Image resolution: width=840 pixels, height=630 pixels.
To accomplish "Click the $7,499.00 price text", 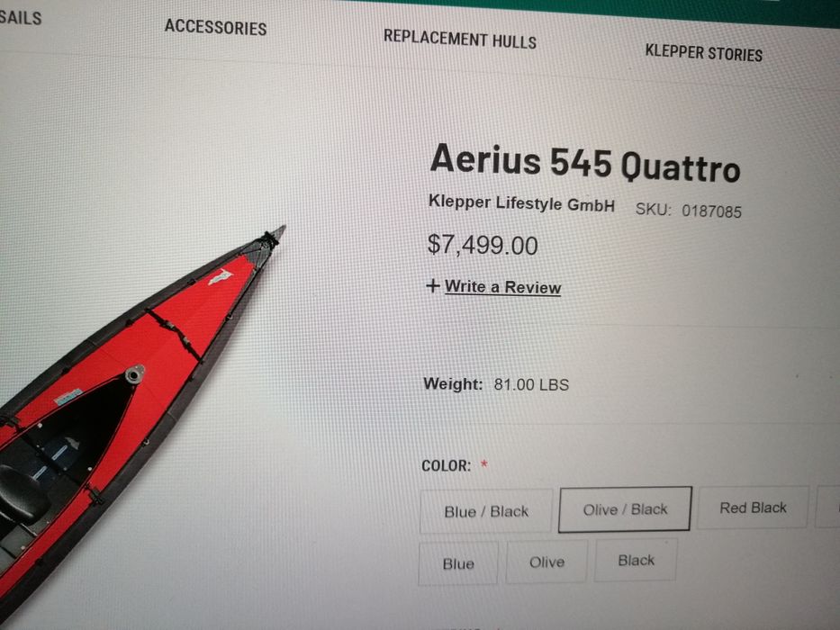I will (483, 245).
